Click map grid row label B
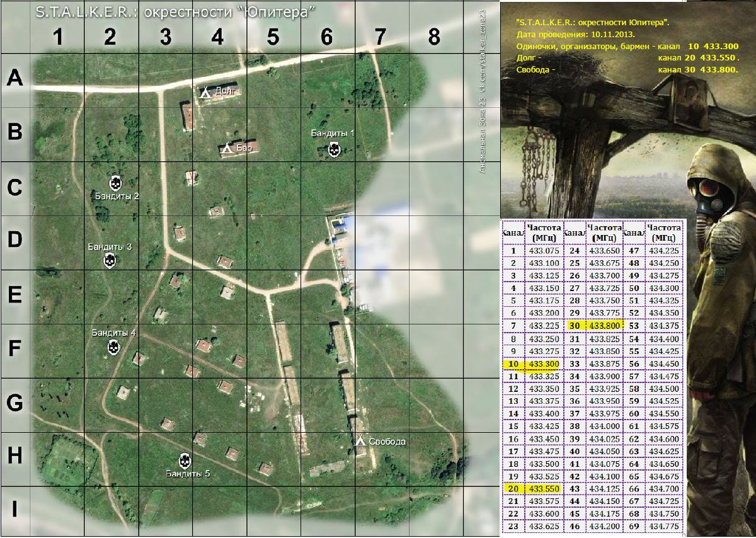 14,132
